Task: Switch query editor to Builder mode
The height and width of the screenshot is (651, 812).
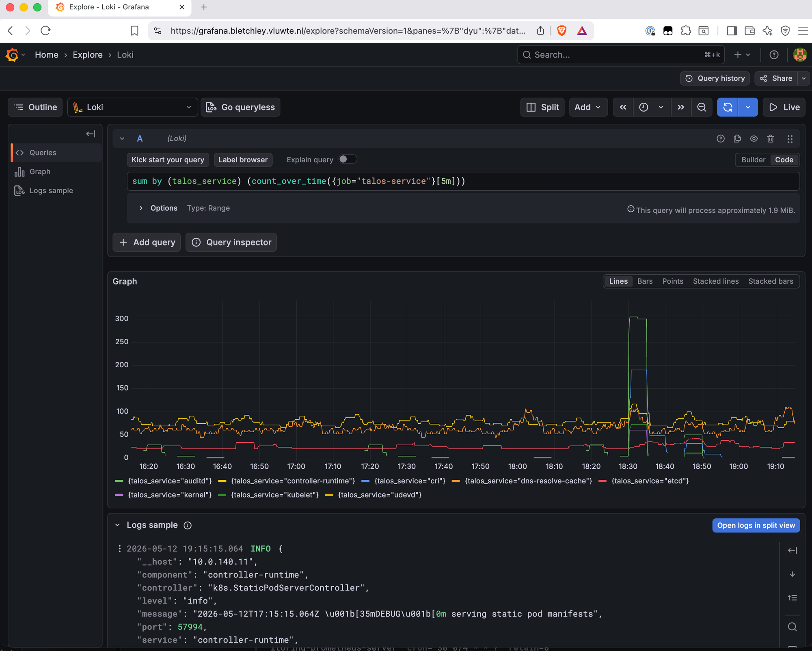Action: [x=753, y=160]
